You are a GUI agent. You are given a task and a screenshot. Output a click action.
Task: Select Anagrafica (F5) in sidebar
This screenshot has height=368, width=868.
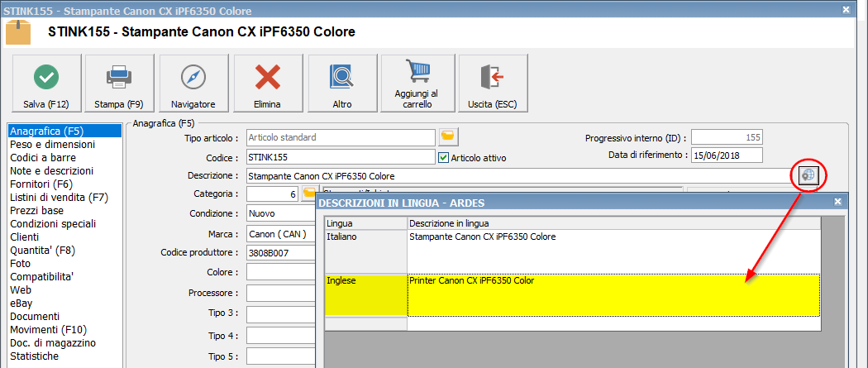(65, 131)
